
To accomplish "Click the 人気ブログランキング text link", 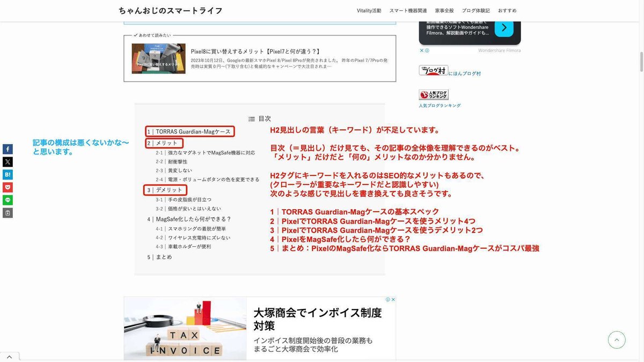I will 440,106.
